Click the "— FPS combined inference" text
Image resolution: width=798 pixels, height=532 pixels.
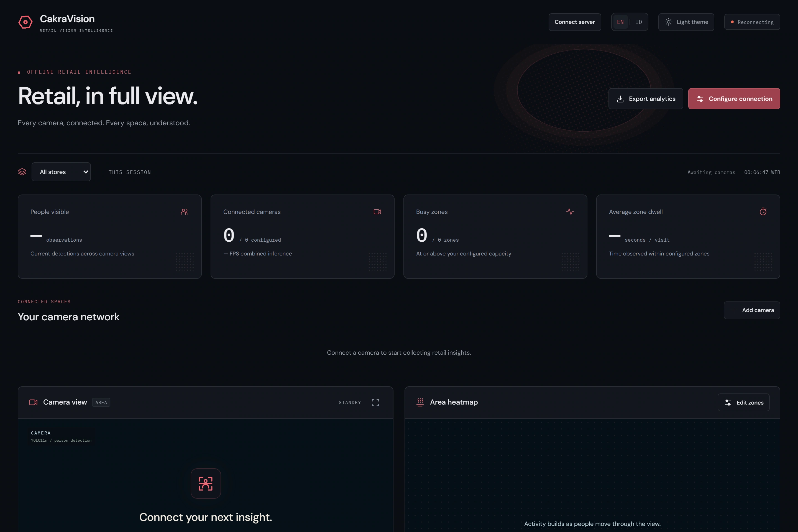pos(257,254)
